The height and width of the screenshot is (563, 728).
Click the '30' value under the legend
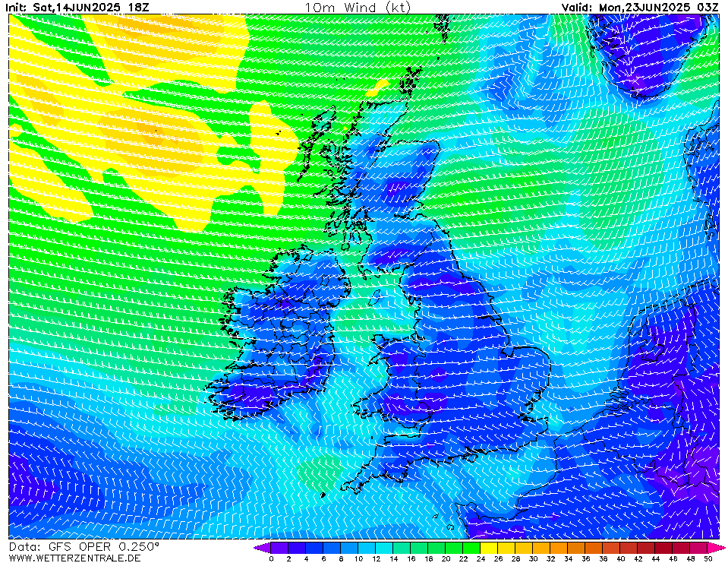(x=534, y=558)
